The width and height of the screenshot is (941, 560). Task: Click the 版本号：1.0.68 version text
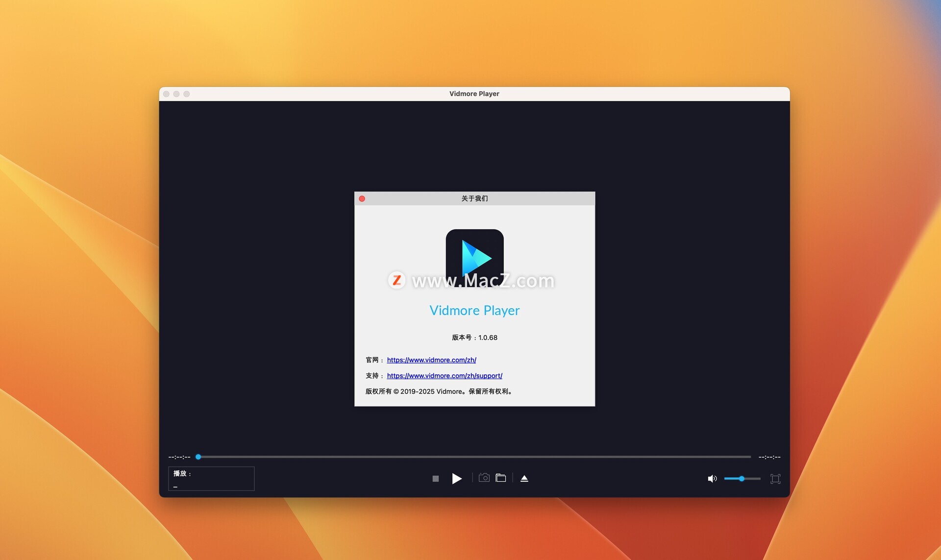(474, 338)
